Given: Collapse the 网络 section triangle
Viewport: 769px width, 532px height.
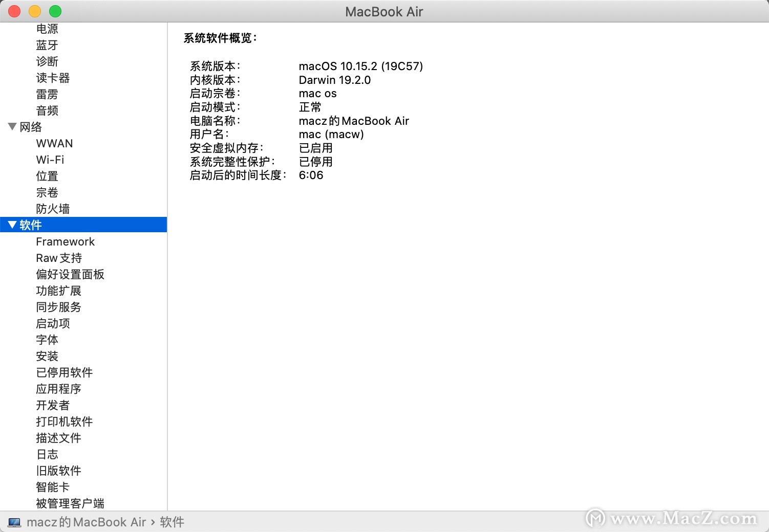Looking at the screenshot, I should tap(12, 126).
